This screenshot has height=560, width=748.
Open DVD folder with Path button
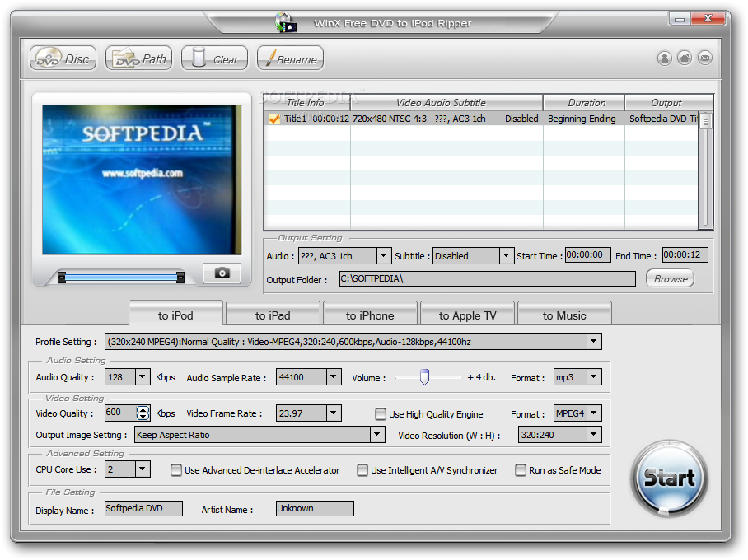(139, 58)
